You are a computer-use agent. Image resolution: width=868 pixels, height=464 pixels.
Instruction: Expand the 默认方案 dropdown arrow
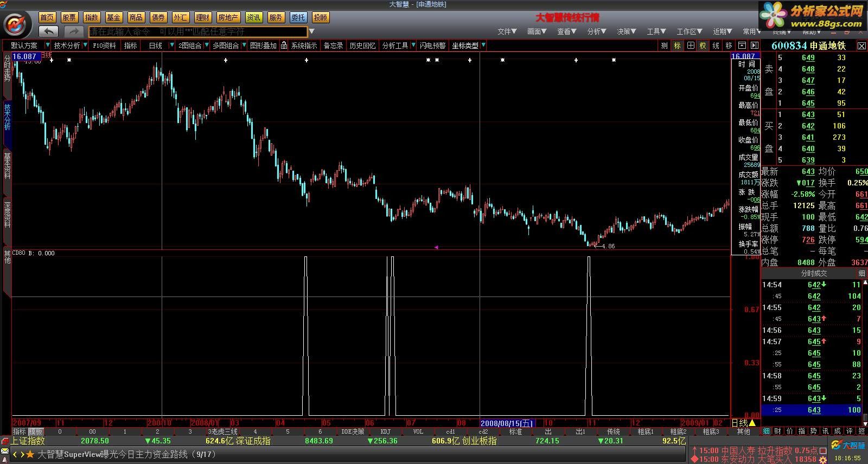[x=48, y=46]
